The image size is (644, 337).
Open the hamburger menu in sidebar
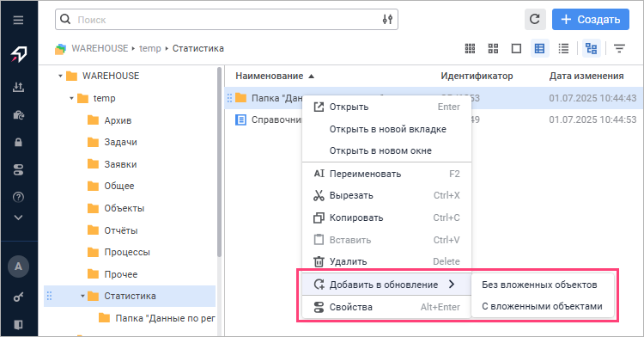(x=18, y=20)
